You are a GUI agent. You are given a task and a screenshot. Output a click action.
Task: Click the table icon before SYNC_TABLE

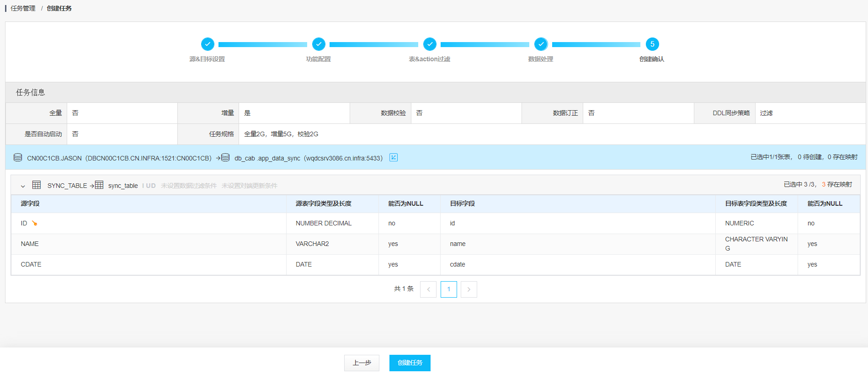point(37,185)
